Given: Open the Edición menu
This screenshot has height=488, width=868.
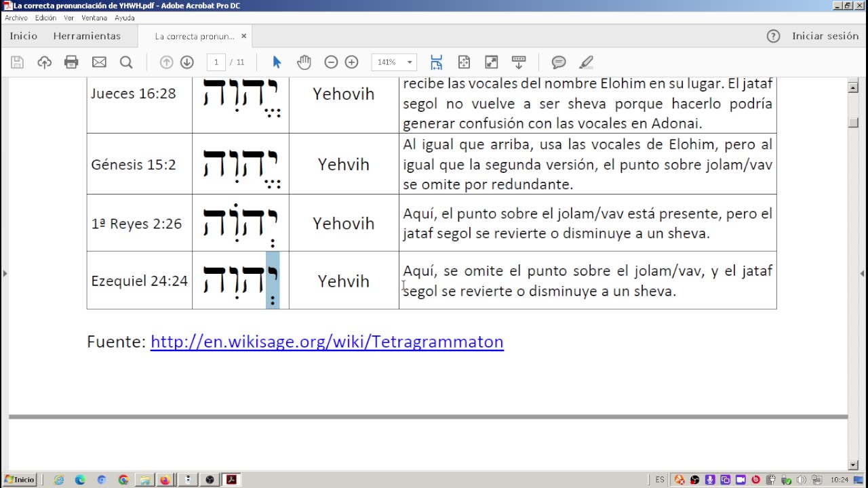Looking at the screenshot, I should tap(45, 18).
